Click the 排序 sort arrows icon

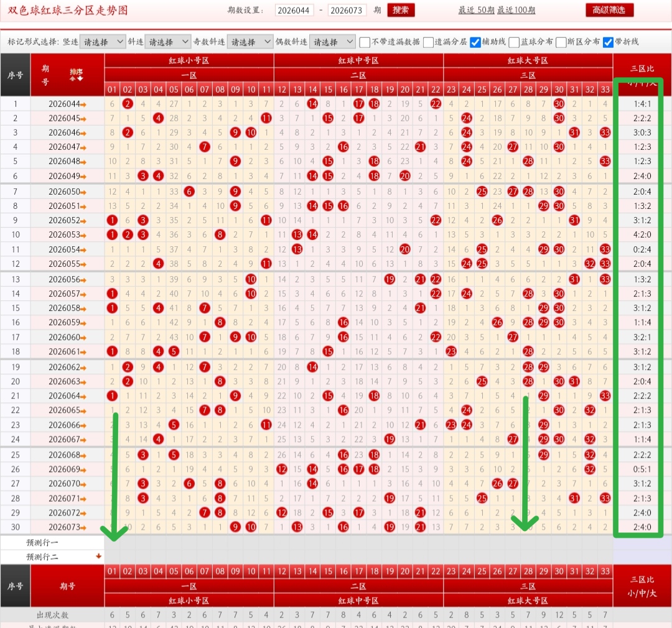[x=77, y=75]
